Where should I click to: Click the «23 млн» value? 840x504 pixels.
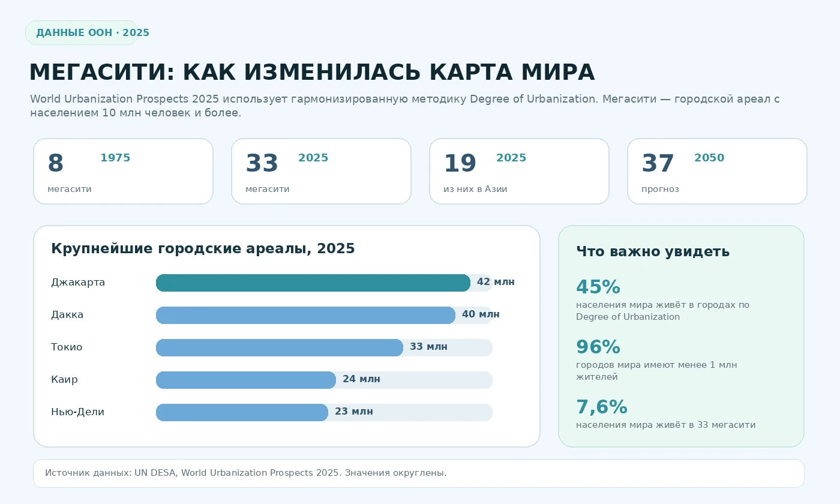[x=354, y=412]
